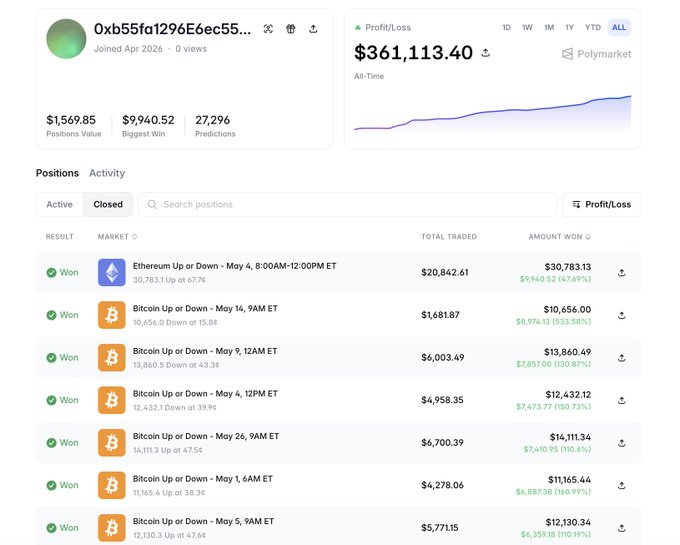This screenshot has height=545, width=680.
Task: Select the 1W time range
Action: pos(527,27)
